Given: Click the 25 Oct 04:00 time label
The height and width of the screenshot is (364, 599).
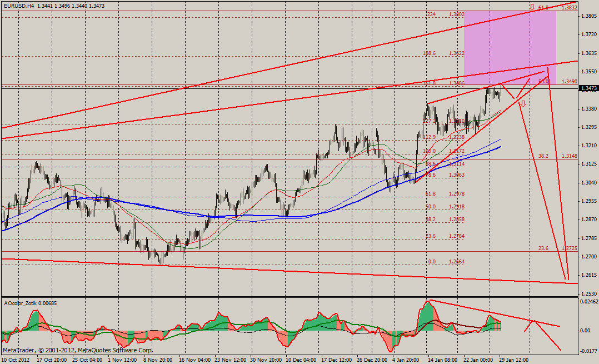Looking at the screenshot, I should tap(87, 360).
